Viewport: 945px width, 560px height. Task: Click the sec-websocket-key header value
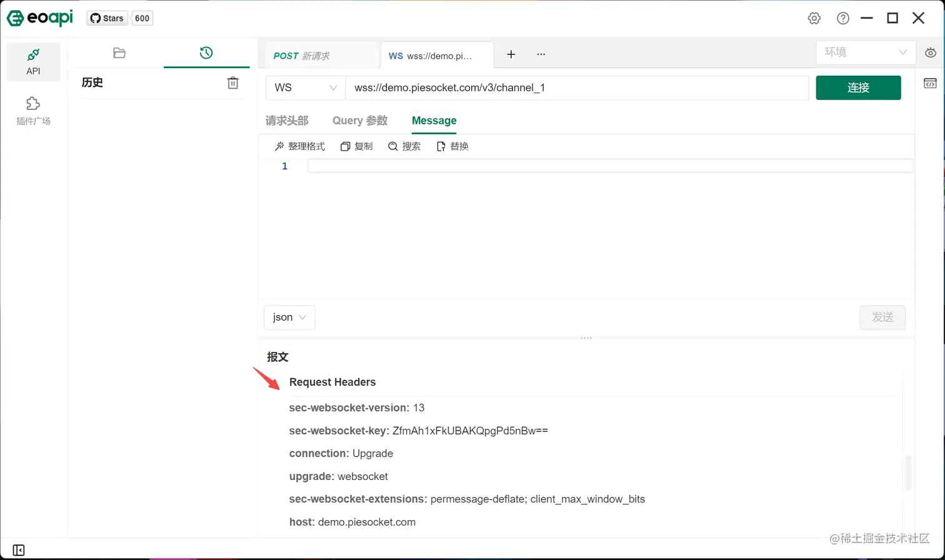pyautogui.click(x=470, y=431)
